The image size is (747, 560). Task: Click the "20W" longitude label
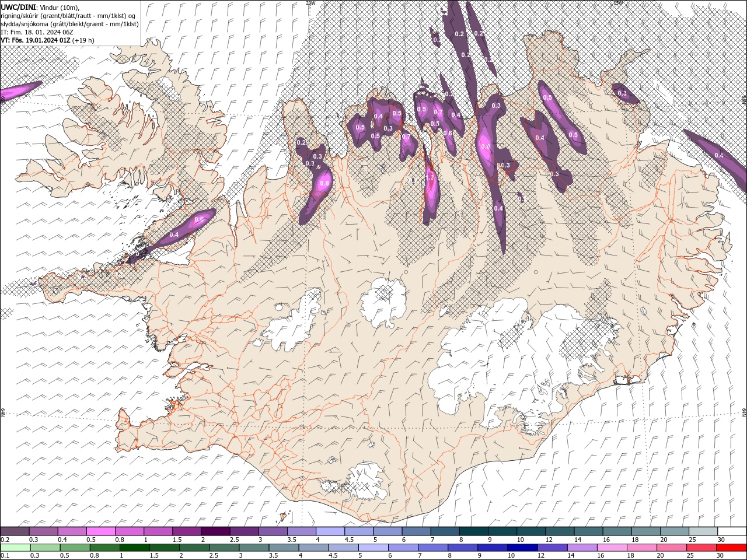pos(310,3)
